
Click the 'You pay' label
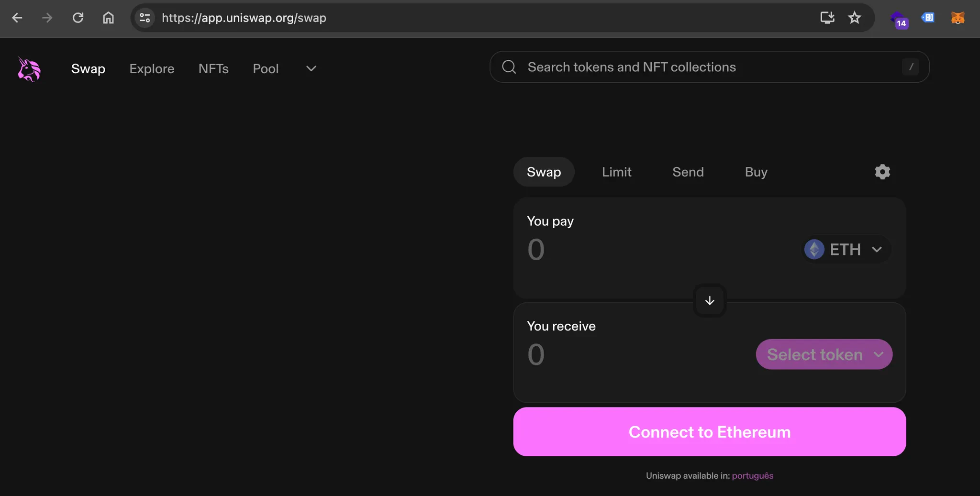pos(550,221)
